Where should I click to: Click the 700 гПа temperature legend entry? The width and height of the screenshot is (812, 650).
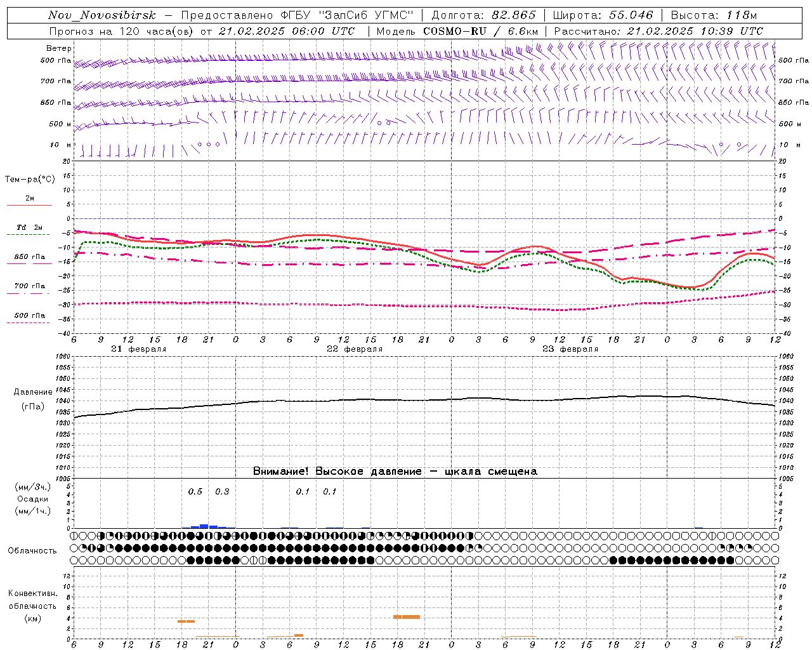point(29,286)
